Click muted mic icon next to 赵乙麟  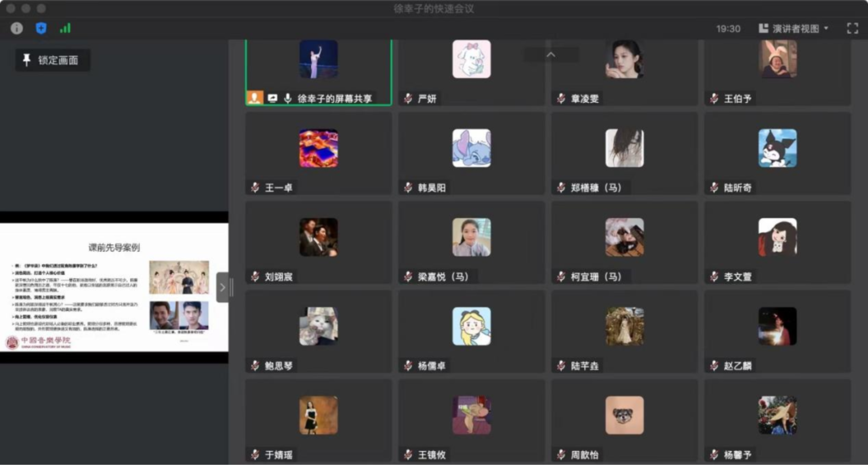click(714, 365)
